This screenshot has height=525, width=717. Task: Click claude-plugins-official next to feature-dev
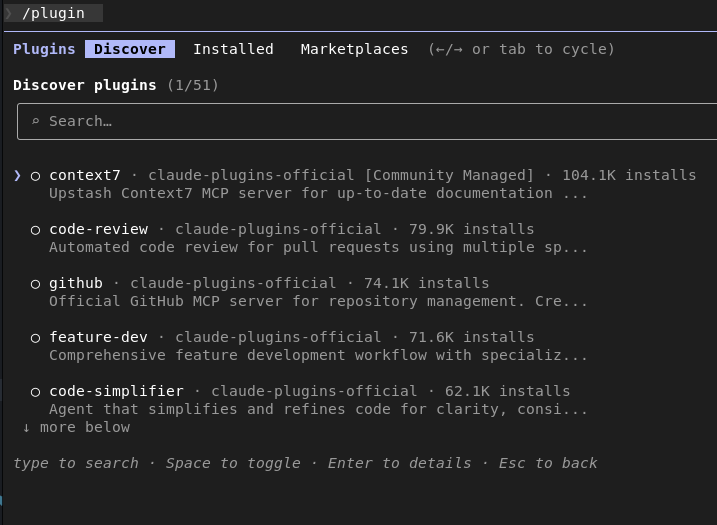click(278, 337)
